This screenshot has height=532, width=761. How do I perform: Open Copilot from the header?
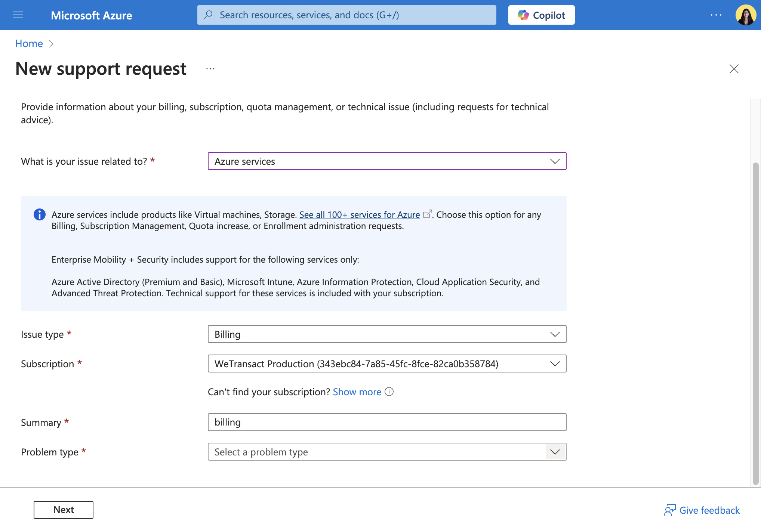click(x=541, y=15)
